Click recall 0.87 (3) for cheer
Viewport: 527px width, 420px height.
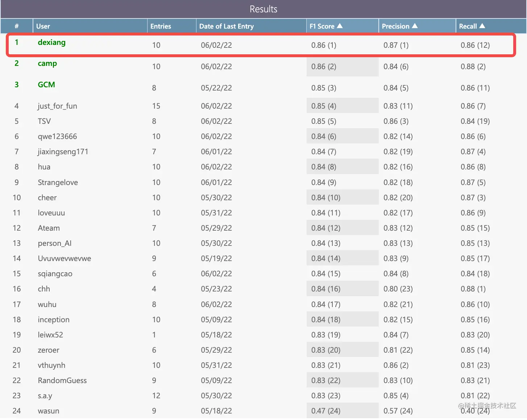point(473,197)
